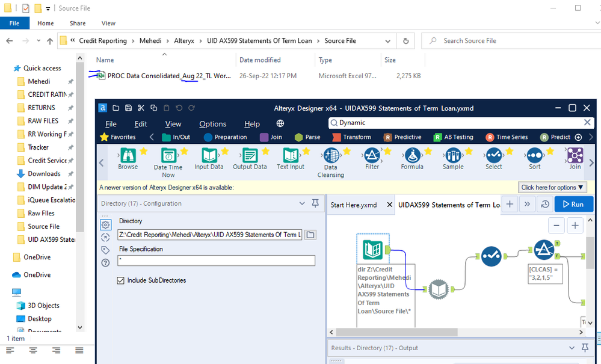601x364 pixels.
Task: Select the Join tool in palette
Action: pyautogui.click(x=575, y=159)
